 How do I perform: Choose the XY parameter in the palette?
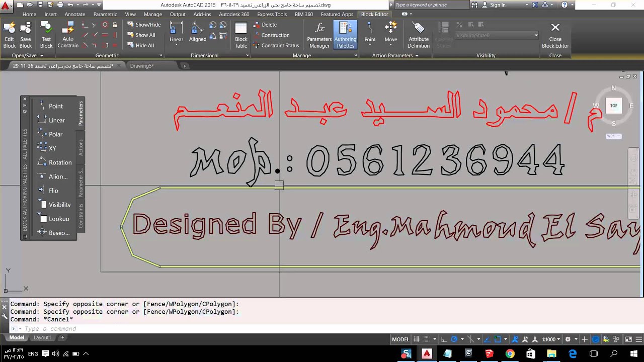(x=47, y=148)
